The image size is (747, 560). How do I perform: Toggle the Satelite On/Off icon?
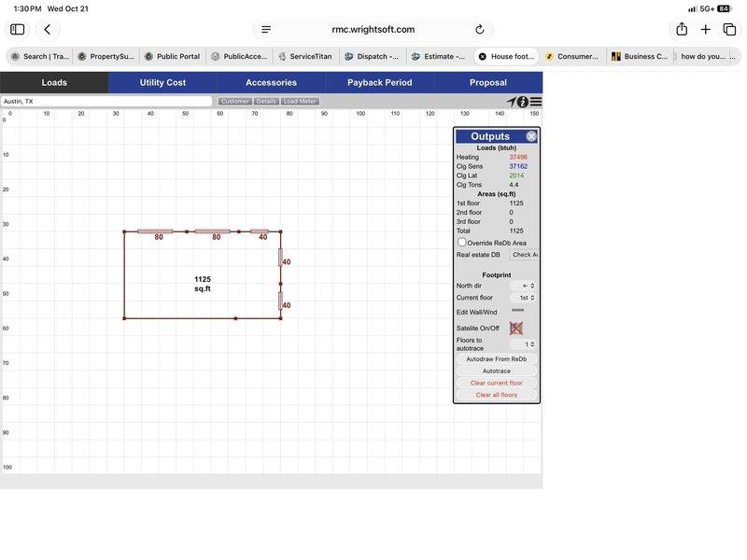tap(516, 328)
